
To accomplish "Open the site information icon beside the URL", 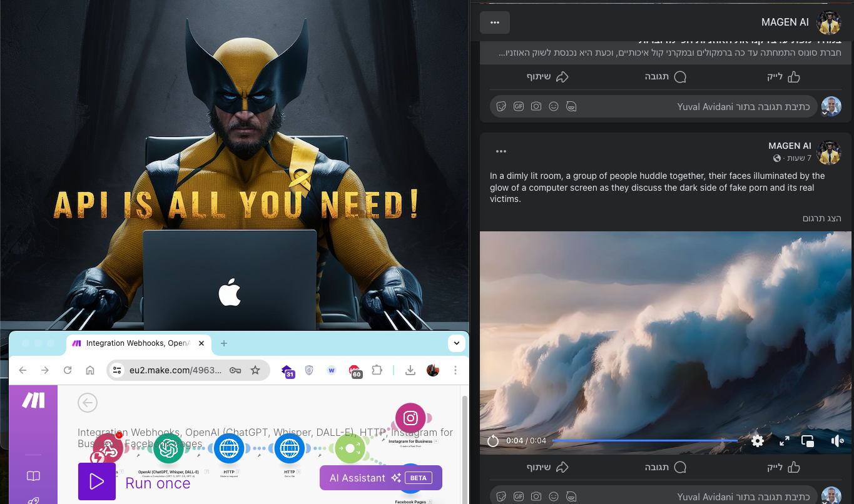I will coord(117,370).
